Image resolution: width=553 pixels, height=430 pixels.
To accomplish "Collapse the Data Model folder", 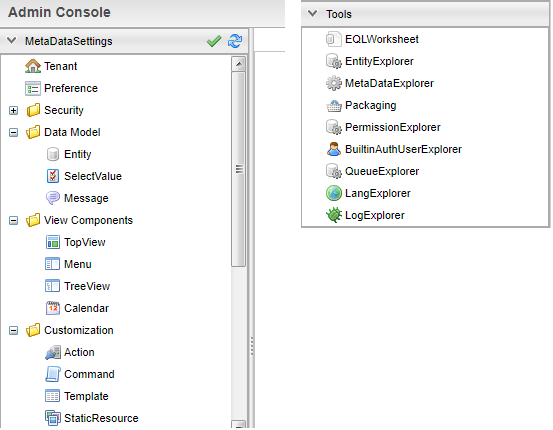I will [x=13, y=133].
